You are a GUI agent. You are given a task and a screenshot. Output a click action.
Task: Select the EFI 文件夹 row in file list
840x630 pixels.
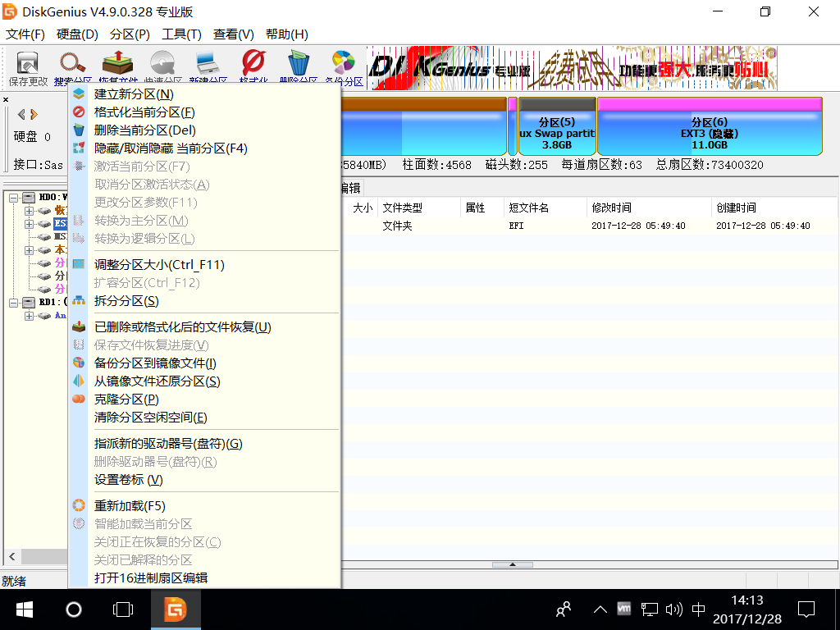[589, 226]
